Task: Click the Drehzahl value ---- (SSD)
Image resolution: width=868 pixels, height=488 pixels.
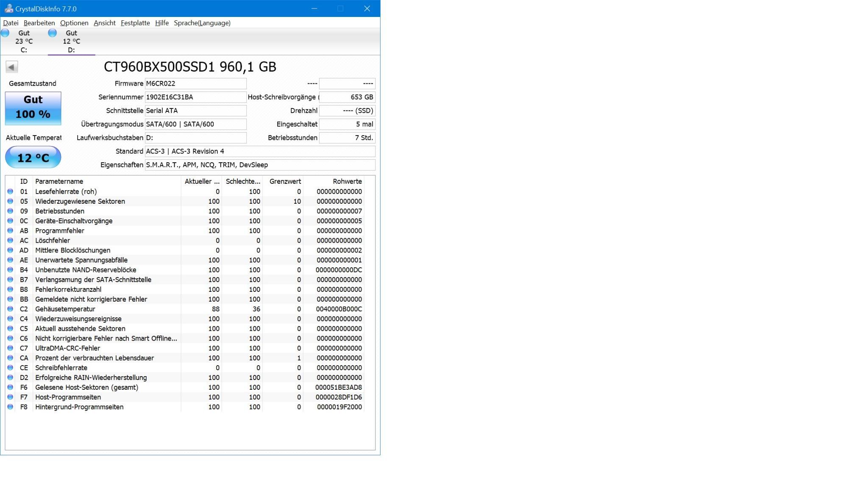Action: (347, 111)
